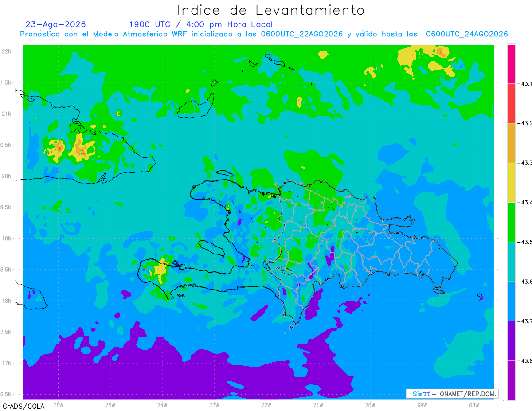Screen dimensions: 532x411
Task: Click the -43.5 legend value
Action: pyautogui.click(x=524, y=242)
